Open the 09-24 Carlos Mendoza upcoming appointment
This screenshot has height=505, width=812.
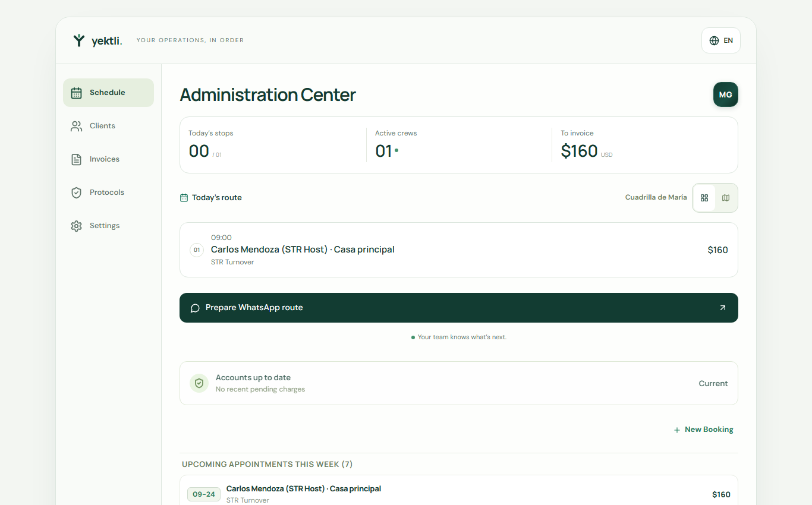[x=459, y=493]
